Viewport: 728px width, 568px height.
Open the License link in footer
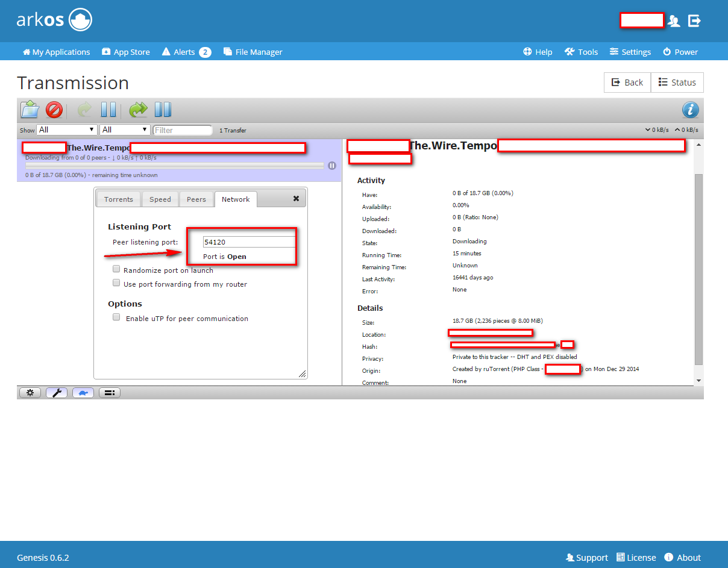click(x=636, y=557)
